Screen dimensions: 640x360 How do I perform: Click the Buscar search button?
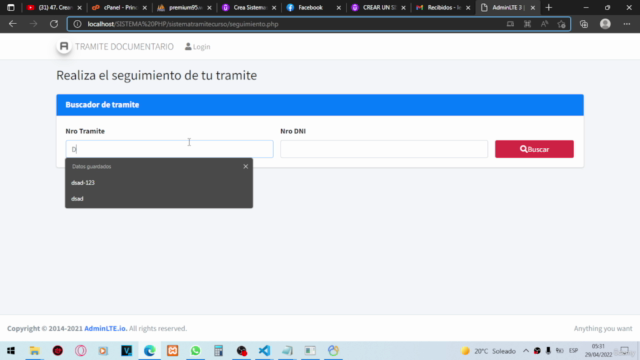tap(534, 149)
